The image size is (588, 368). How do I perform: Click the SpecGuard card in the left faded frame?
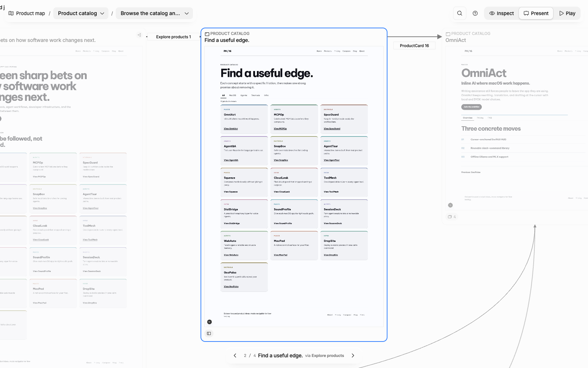point(103,168)
